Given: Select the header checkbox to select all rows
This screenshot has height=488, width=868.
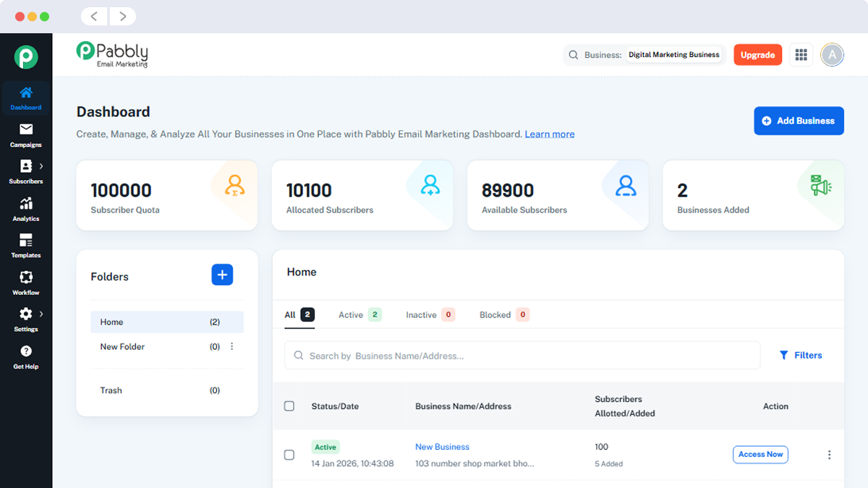Looking at the screenshot, I should (x=289, y=406).
